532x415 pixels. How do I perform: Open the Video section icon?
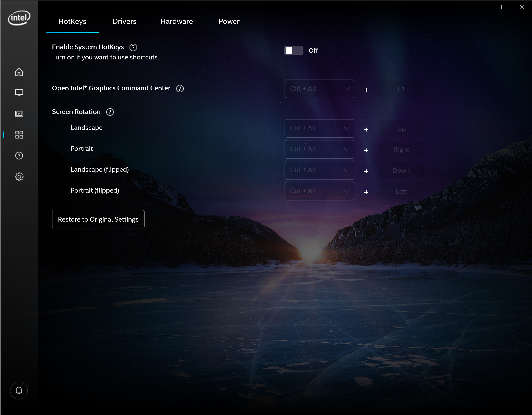tap(19, 114)
